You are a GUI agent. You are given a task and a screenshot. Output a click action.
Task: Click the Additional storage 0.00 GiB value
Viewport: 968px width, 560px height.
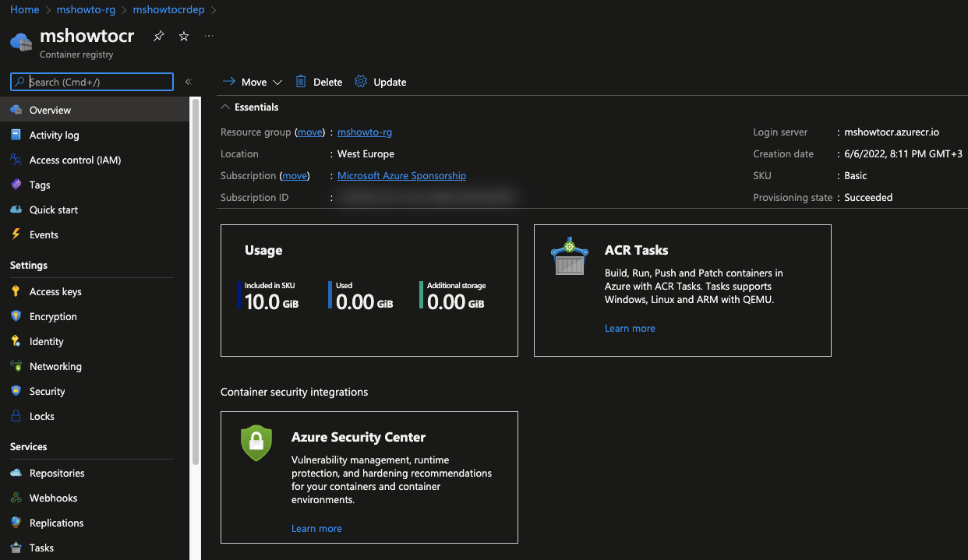tap(456, 302)
